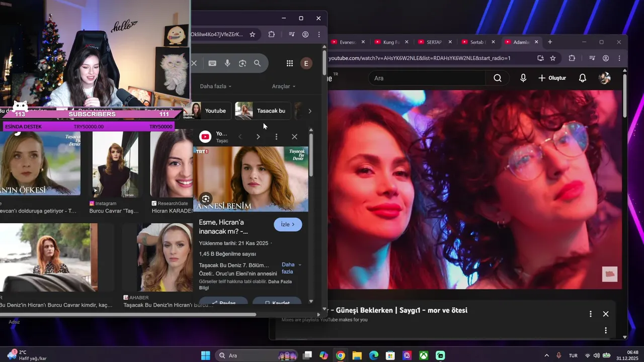Image resolution: width=644 pixels, height=362 pixels.
Task: Expand 'Daha fazla' dropdown in Google
Action: pos(216,86)
